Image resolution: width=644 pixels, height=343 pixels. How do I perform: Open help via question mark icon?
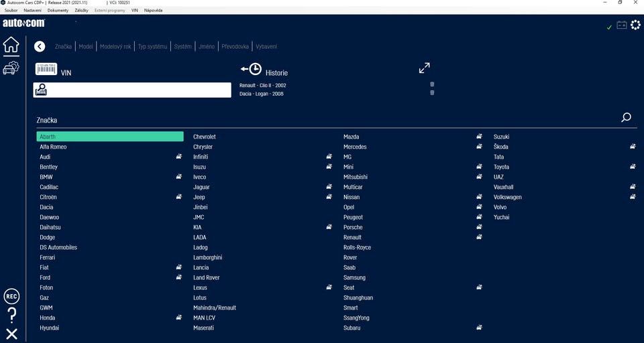click(x=11, y=315)
